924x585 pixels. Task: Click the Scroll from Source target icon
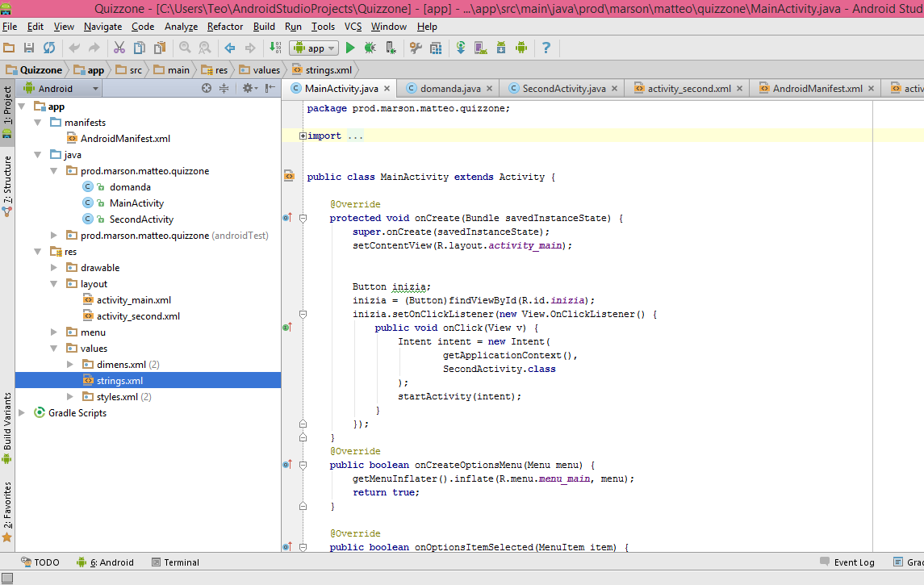coord(207,89)
